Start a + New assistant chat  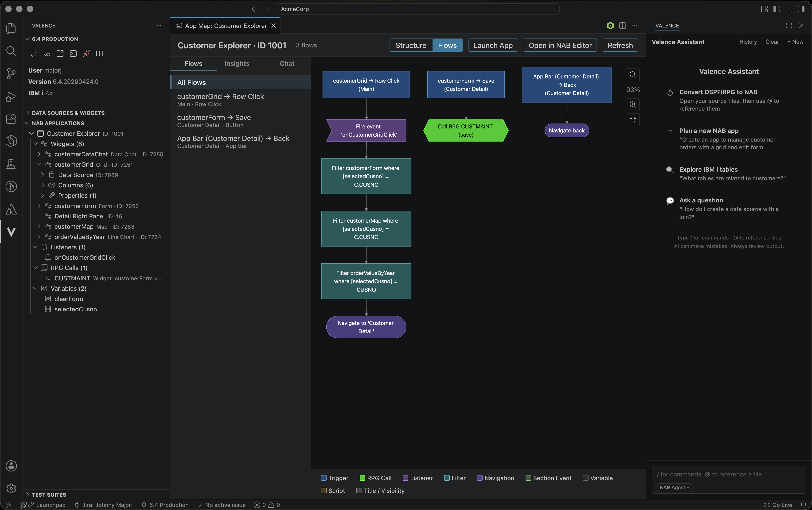pyautogui.click(x=795, y=42)
